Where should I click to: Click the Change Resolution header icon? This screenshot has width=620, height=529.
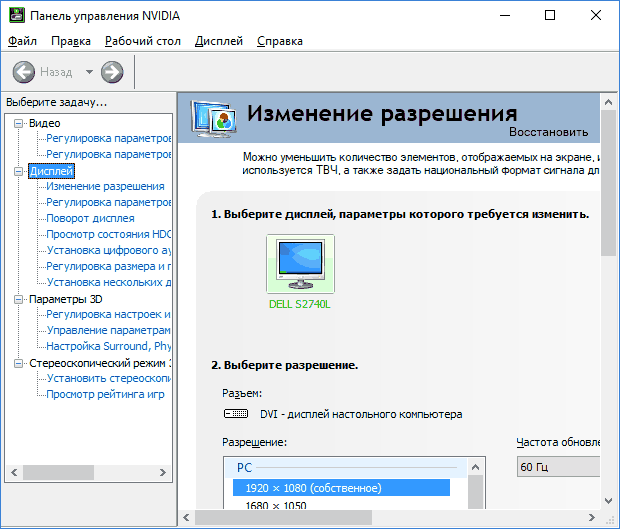tap(214, 118)
